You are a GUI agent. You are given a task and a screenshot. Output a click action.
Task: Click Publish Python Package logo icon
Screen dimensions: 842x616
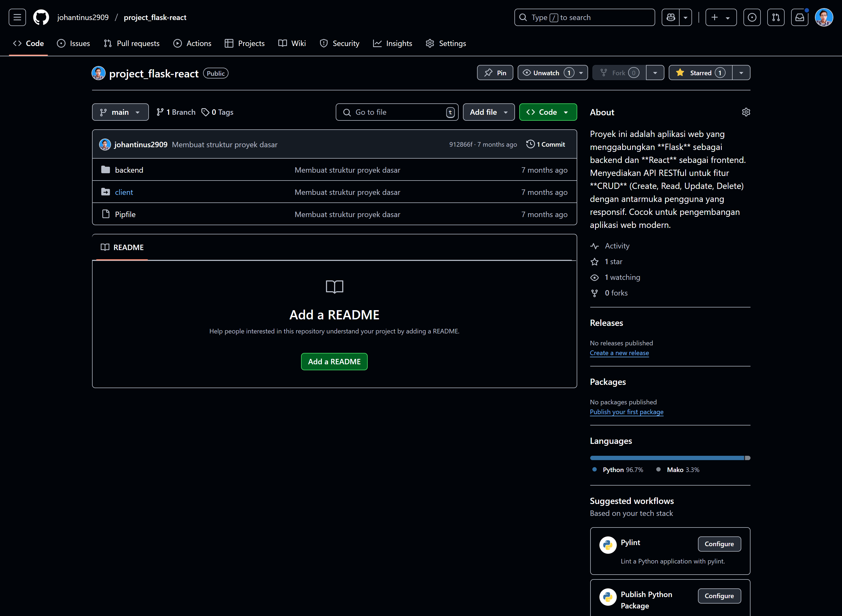click(608, 597)
